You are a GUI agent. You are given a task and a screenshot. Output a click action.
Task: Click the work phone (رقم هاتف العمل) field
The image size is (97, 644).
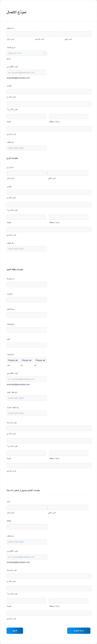26,398
